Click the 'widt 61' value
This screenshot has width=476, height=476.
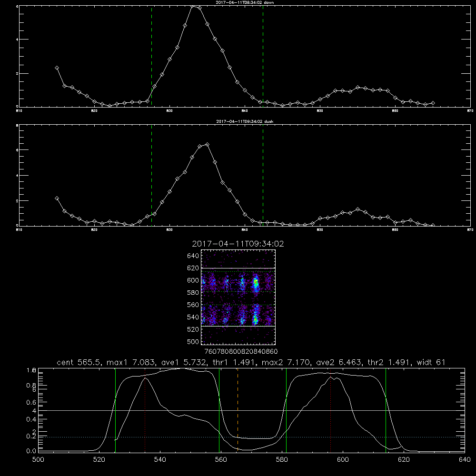coord(431,362)
